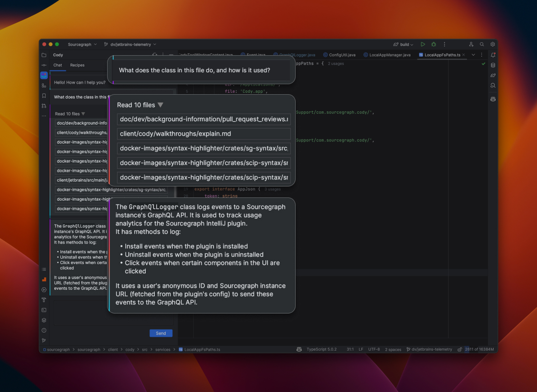Open the dv/jetbrains-telemetry branch dropdown

[x=130, y=45]
